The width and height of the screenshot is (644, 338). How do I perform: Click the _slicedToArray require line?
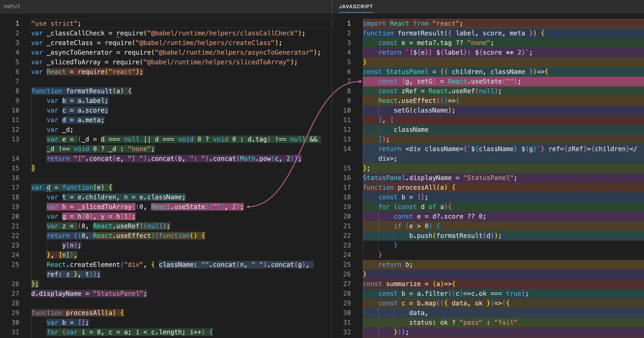point(164,62)
